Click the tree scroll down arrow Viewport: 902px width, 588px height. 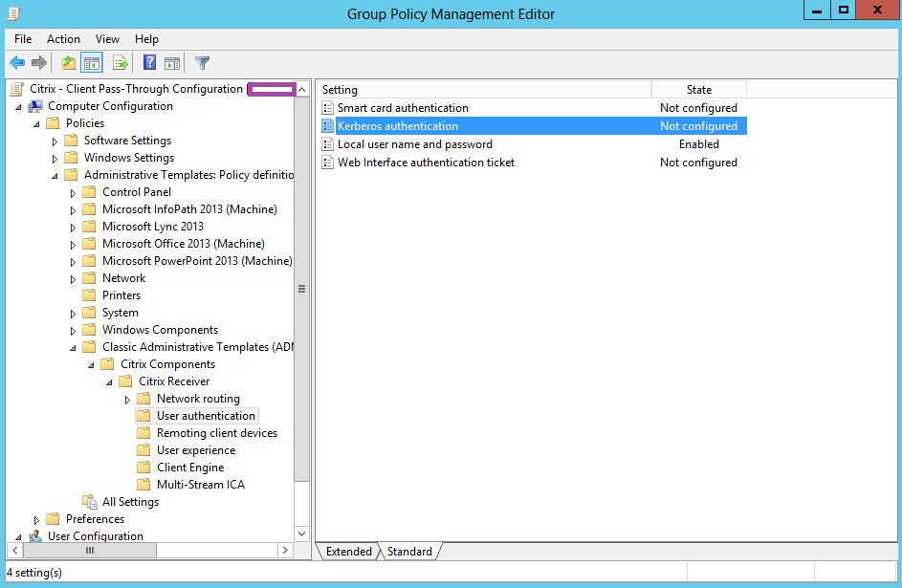301,534
